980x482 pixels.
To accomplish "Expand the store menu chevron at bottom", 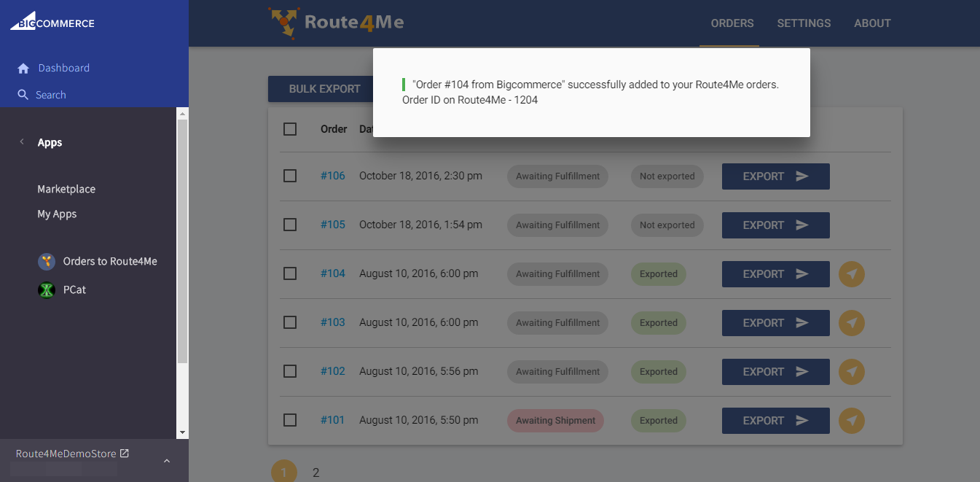I will point(167,460).
